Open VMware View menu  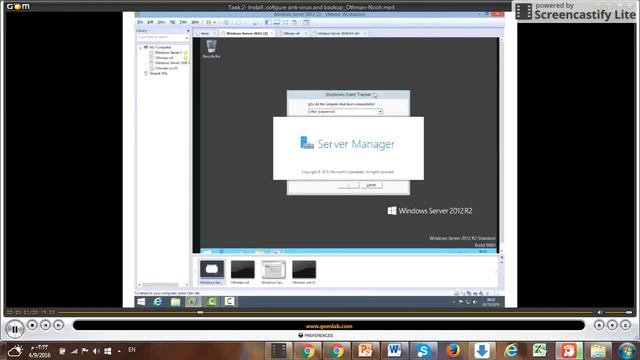(161, 22)
